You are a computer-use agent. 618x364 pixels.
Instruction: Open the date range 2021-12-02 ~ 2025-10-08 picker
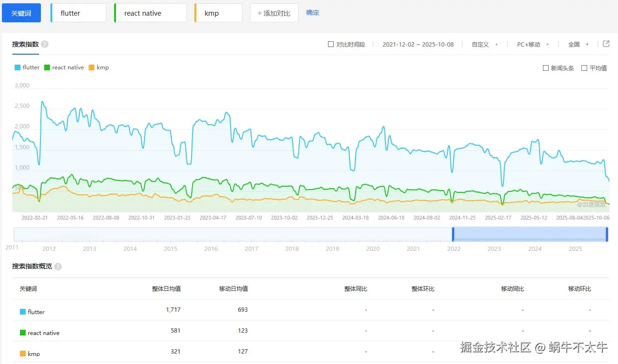[x=418, y=44]
